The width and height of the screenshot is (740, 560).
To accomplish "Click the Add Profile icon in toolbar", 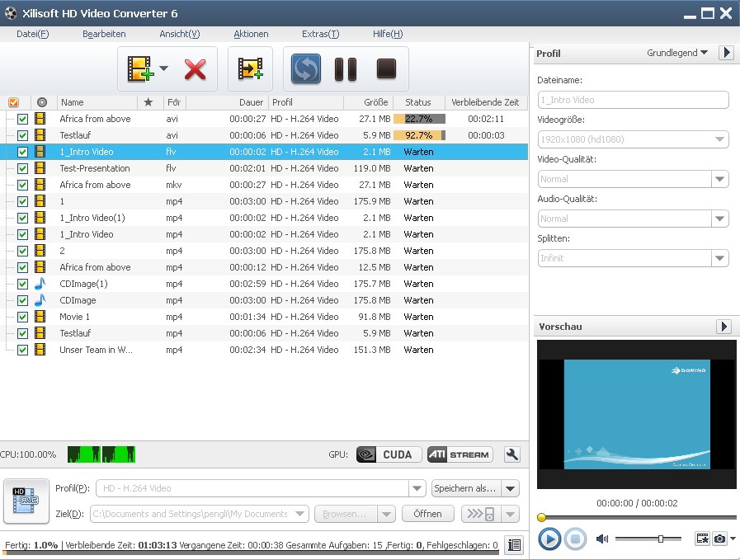I will (250, 69).
